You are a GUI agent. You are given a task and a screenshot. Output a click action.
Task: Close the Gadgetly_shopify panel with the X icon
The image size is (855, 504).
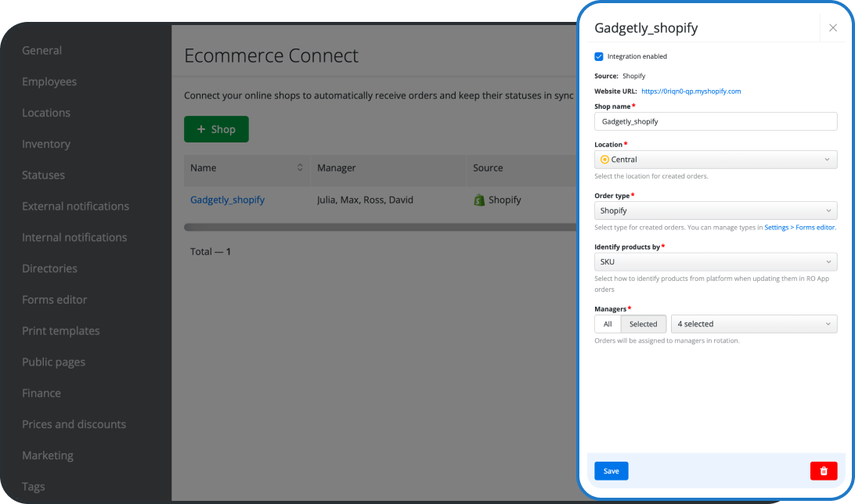click(x=832, y=27)
